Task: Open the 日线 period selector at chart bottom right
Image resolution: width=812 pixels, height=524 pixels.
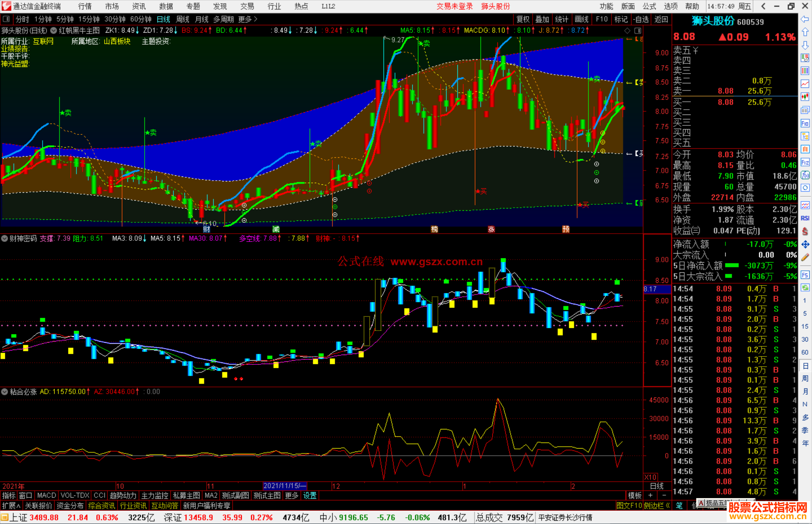Action: point(657,486)
